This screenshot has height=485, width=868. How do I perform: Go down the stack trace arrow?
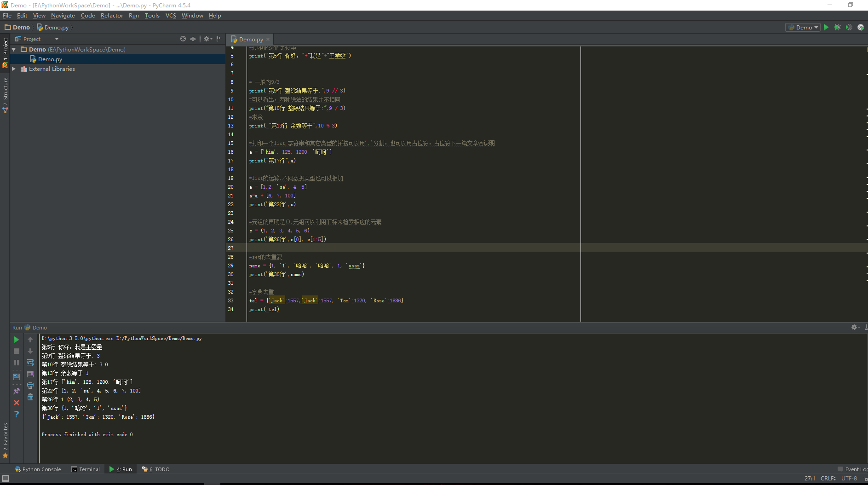pos(30,351)
